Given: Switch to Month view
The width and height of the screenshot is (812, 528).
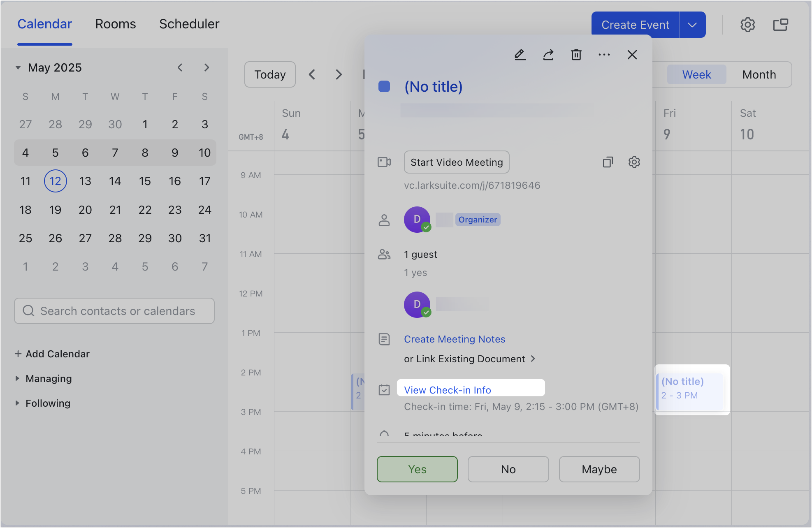Looking at the screenshot, I should [x=759, y=74].
